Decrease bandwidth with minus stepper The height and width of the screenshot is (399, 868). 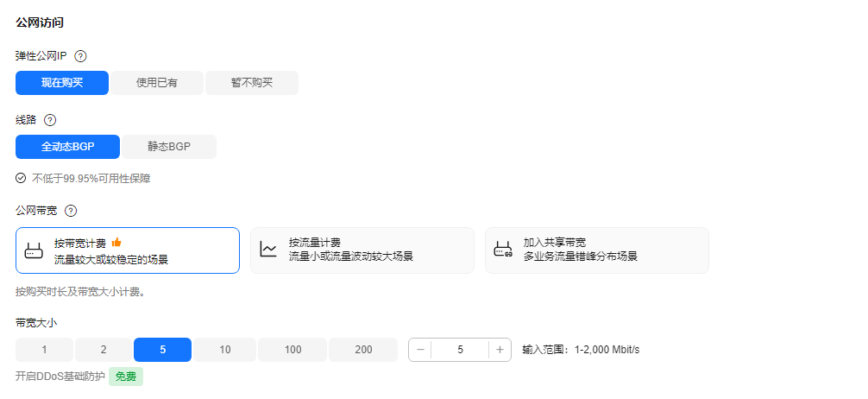click(420, 350)
